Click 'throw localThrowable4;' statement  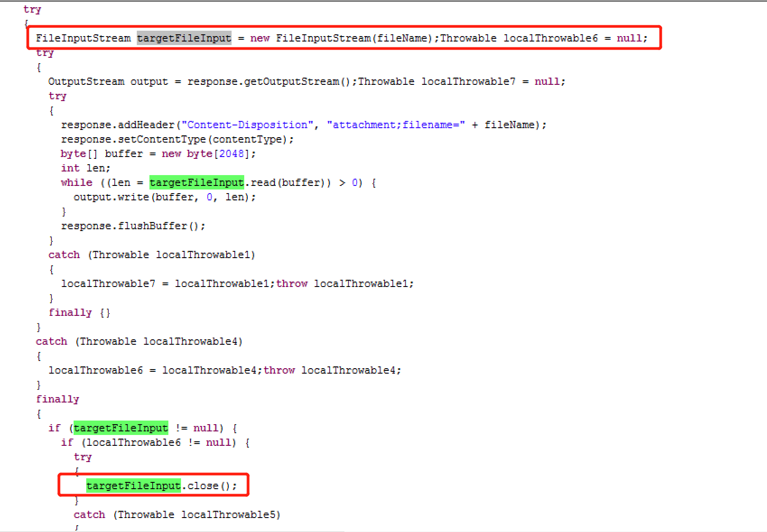click(332, 370)
